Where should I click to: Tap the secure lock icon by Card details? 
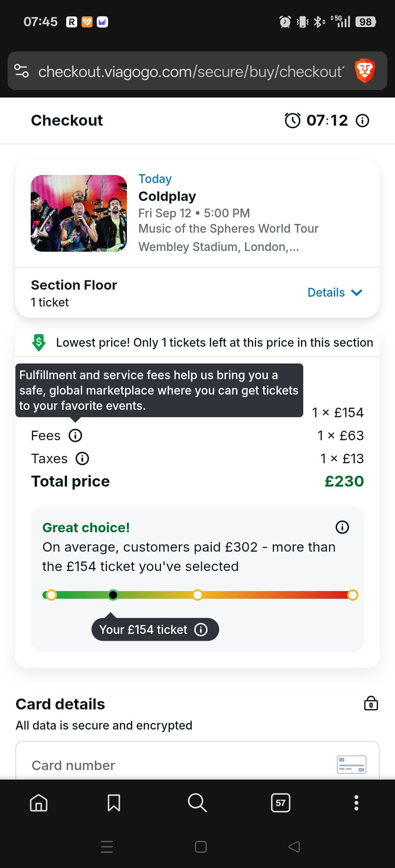pyautogui.click(x=371, y=703)
